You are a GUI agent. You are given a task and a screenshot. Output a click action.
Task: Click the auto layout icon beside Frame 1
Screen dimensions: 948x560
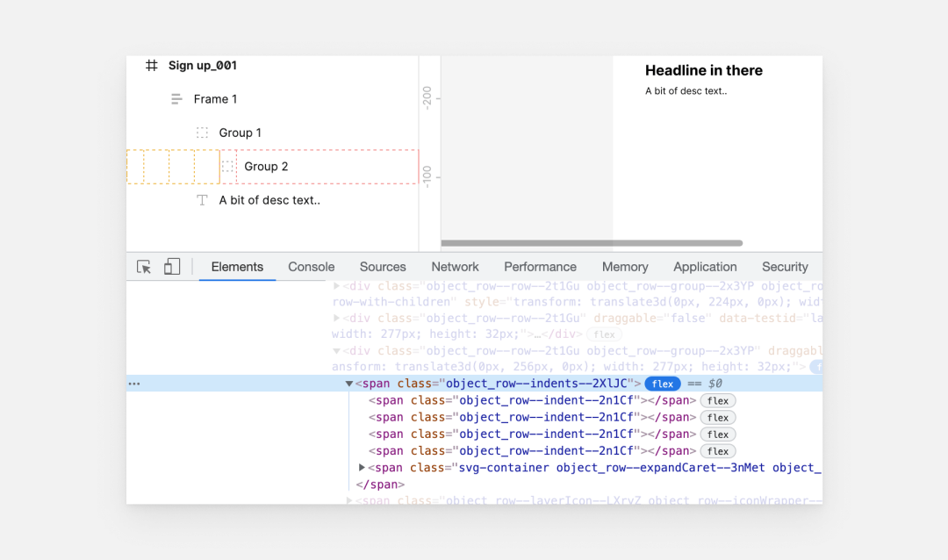176,99
